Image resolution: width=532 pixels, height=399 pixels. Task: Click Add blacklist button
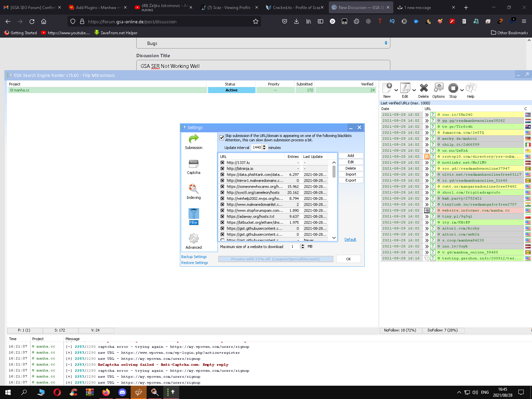(x=351, y=156)
